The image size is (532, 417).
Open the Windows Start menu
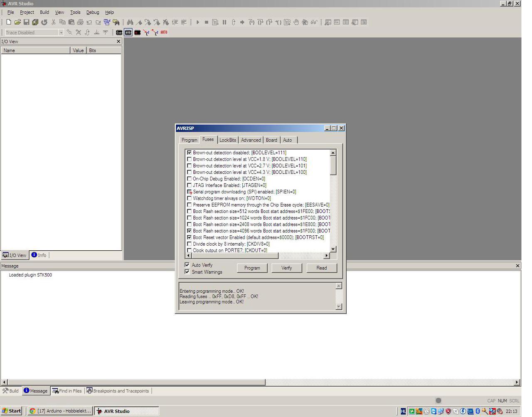click(x=12, y=411)
